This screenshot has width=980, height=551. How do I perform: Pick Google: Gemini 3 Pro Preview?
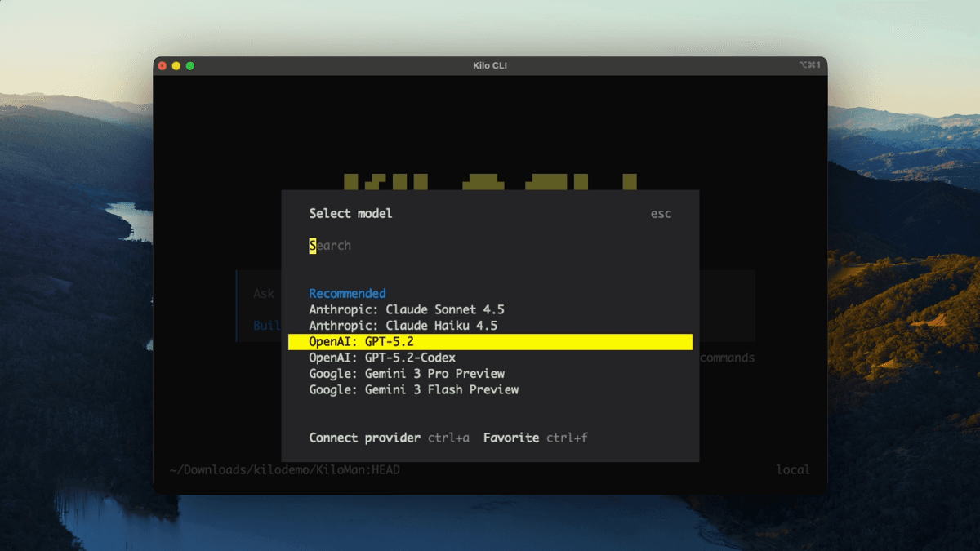407,374
